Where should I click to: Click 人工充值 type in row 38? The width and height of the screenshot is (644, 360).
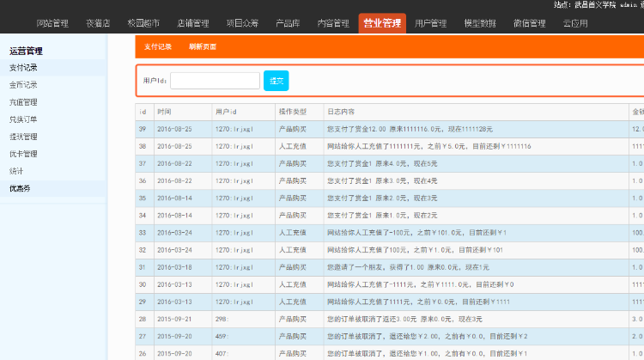[293, 146]
